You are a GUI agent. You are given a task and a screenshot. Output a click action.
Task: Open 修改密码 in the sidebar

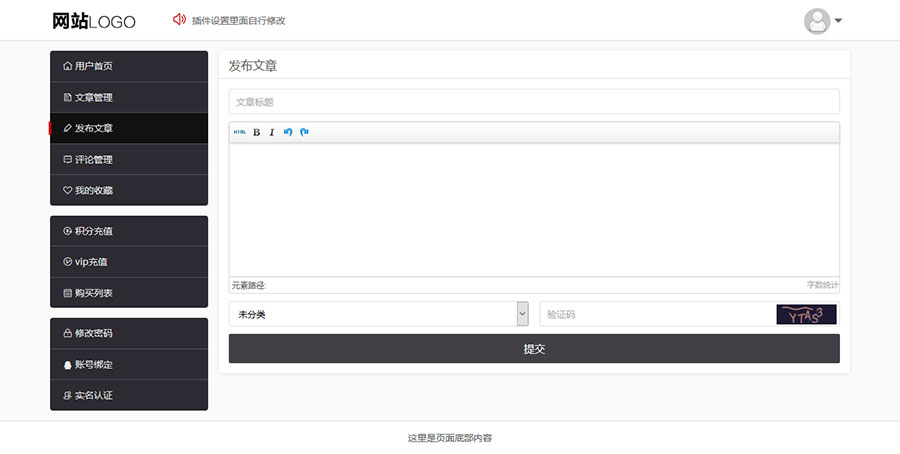tap(128, 333)
